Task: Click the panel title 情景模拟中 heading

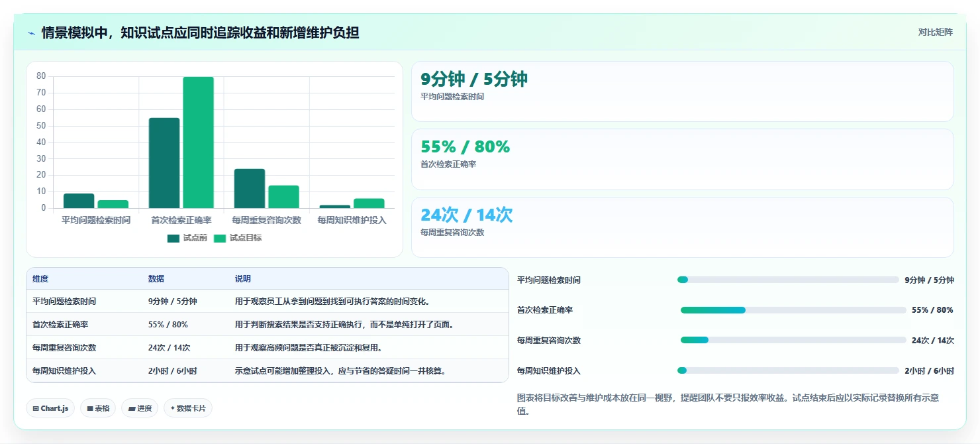Action: click(200, 32)
